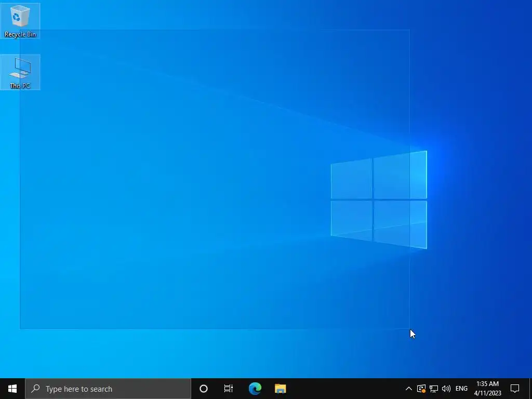
Task: Select the Recycle Bin desktop icon
Action: pyautogui.click(x=20, y=21)
